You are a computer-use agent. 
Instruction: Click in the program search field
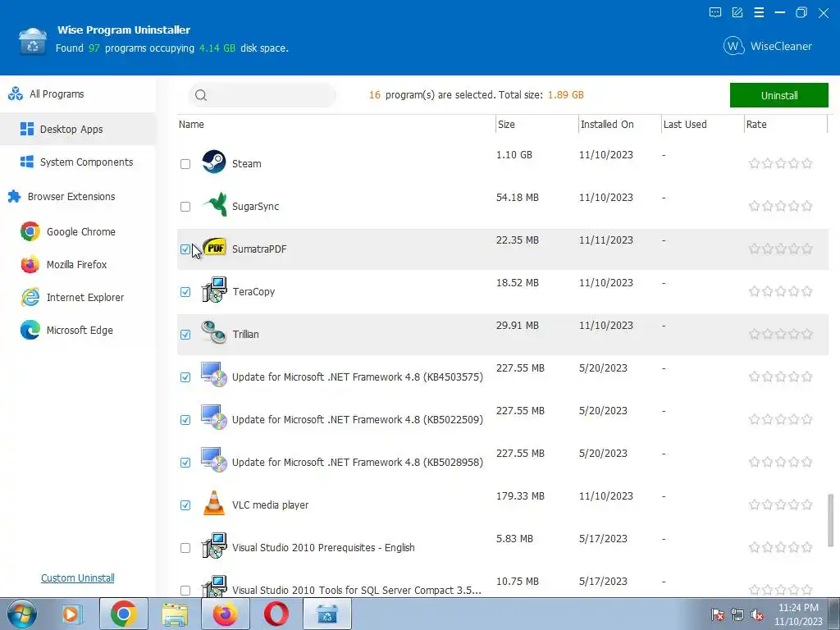[x=262, y=95]
